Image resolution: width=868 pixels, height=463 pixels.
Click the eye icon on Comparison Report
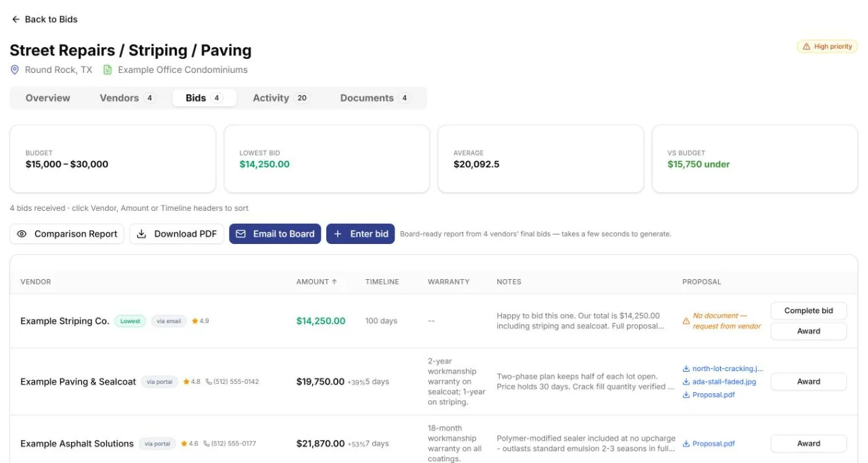[22, 234]
